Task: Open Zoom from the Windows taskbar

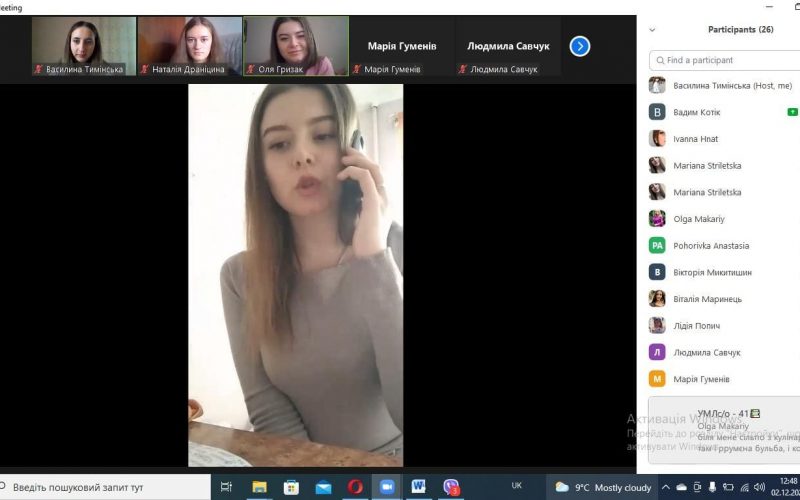Action: click(387, 487)
